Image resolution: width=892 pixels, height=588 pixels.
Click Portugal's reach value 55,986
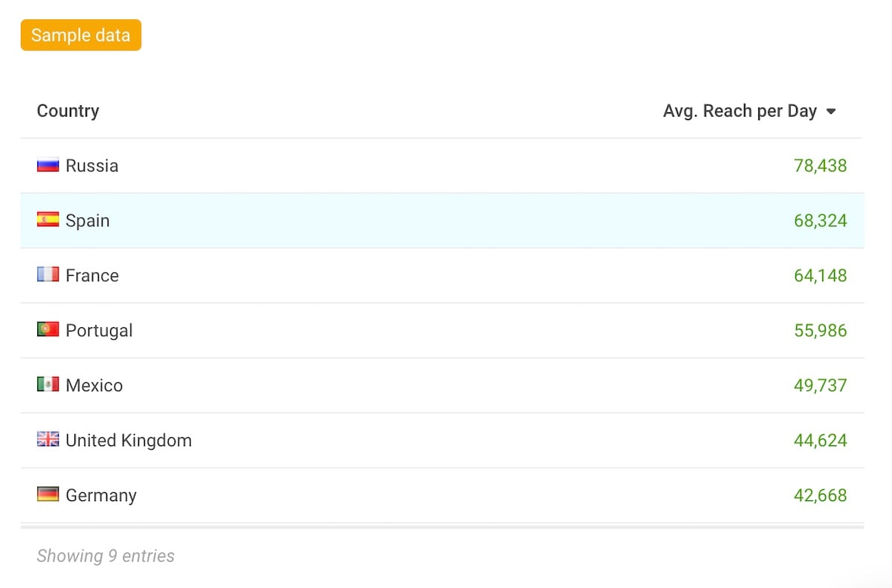820,331
